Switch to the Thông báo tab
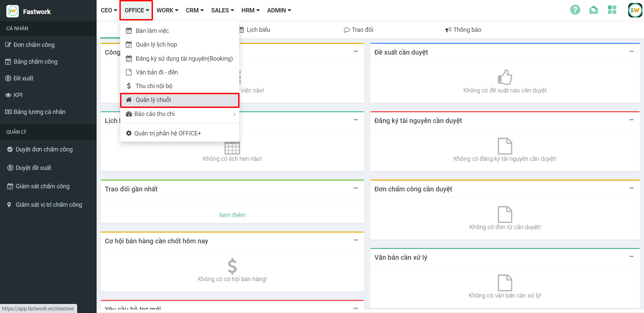Viewport: 644px width, 313px height. pos(463,30)
